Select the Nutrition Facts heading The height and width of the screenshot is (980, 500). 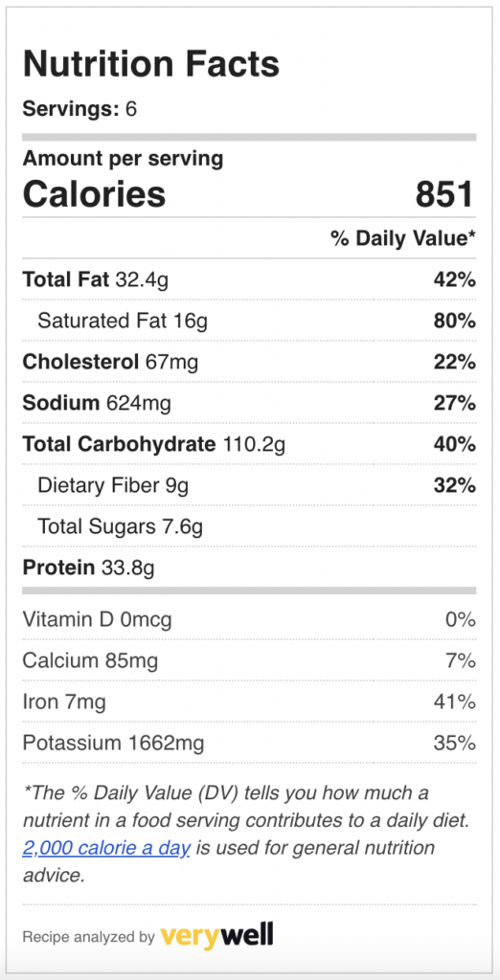pos(150,64)
